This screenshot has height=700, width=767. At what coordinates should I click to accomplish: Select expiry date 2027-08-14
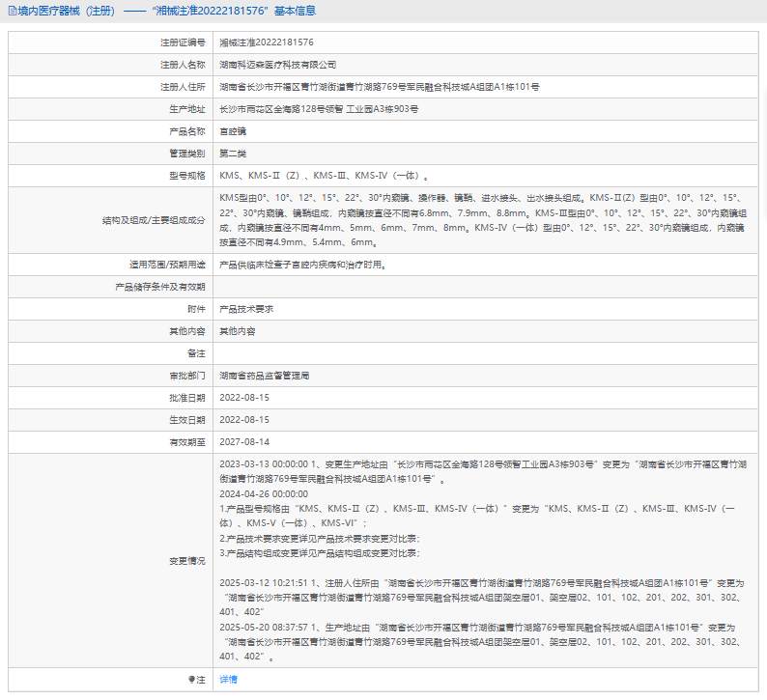tap(244, 442)
